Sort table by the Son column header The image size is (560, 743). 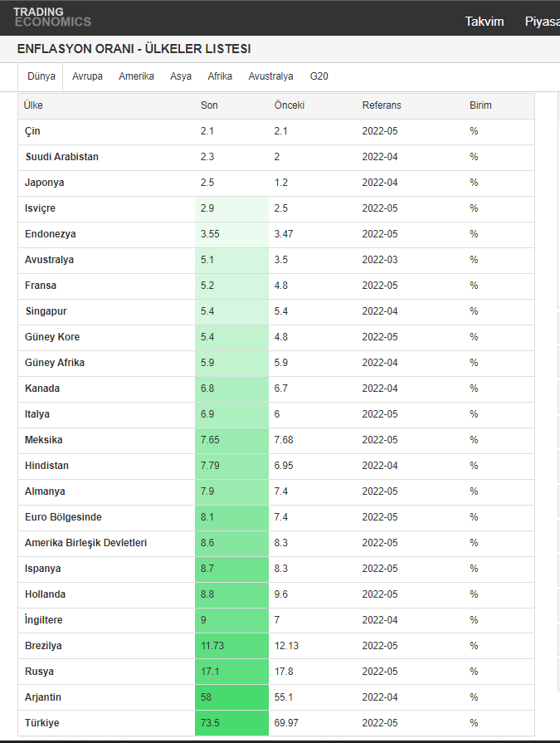click(x=209, y=105)
